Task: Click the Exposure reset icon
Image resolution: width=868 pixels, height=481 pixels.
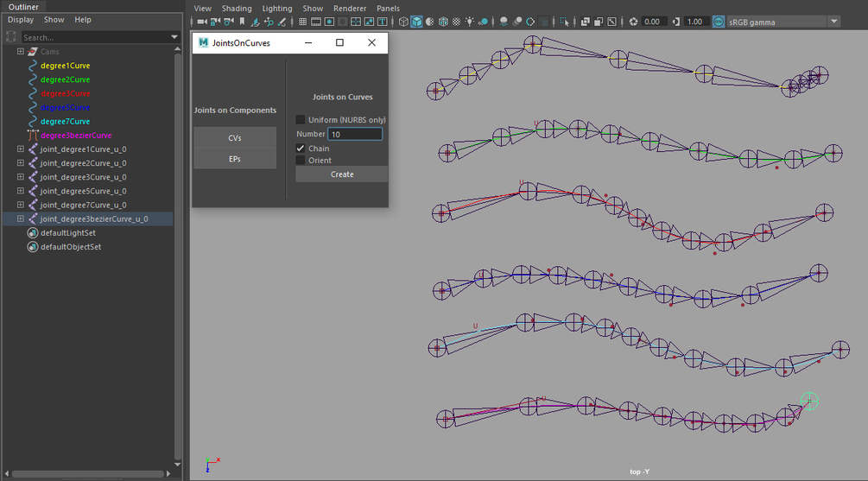Action: 633,22
